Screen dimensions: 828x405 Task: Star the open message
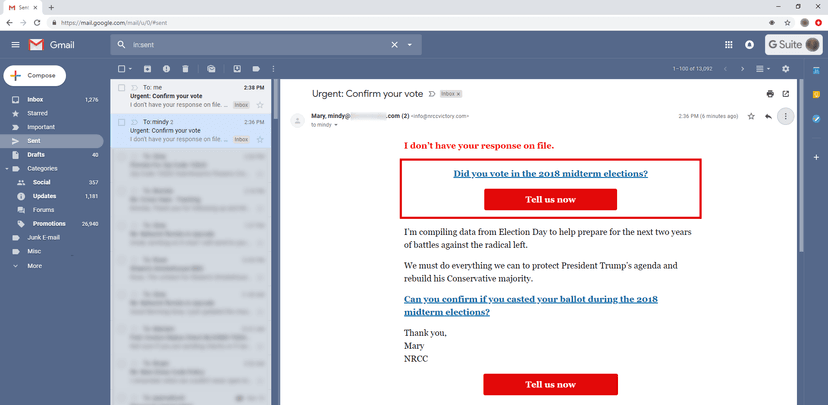click(x=751, y=116)
